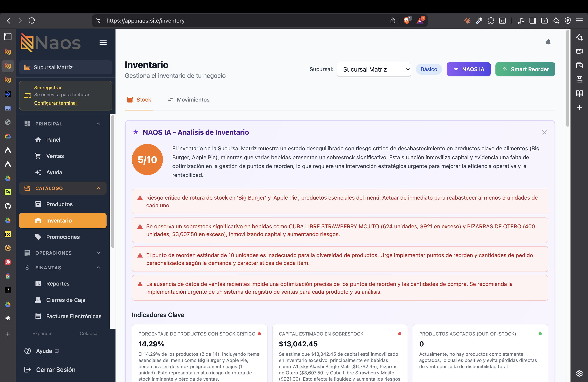Open the browser wallet icon
This screenshot has width=588, height=382.
pos(544,20)
